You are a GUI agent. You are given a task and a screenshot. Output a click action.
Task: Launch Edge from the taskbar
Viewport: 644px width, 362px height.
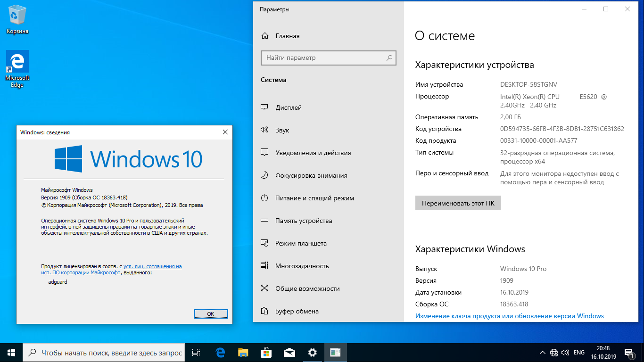click(220, 352)
